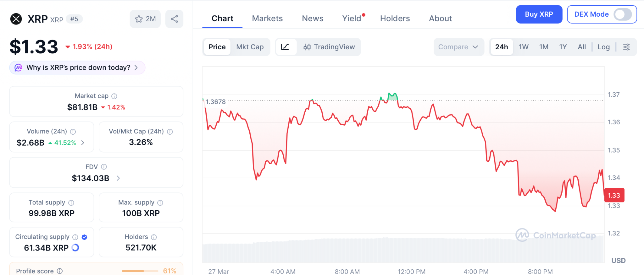Switch the chart to Mkt Cap view

(250, 47)
